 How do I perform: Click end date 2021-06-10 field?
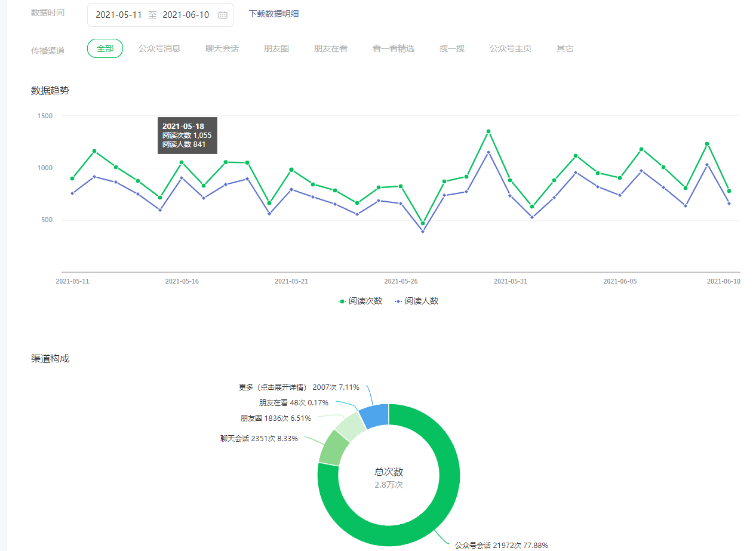186,15
